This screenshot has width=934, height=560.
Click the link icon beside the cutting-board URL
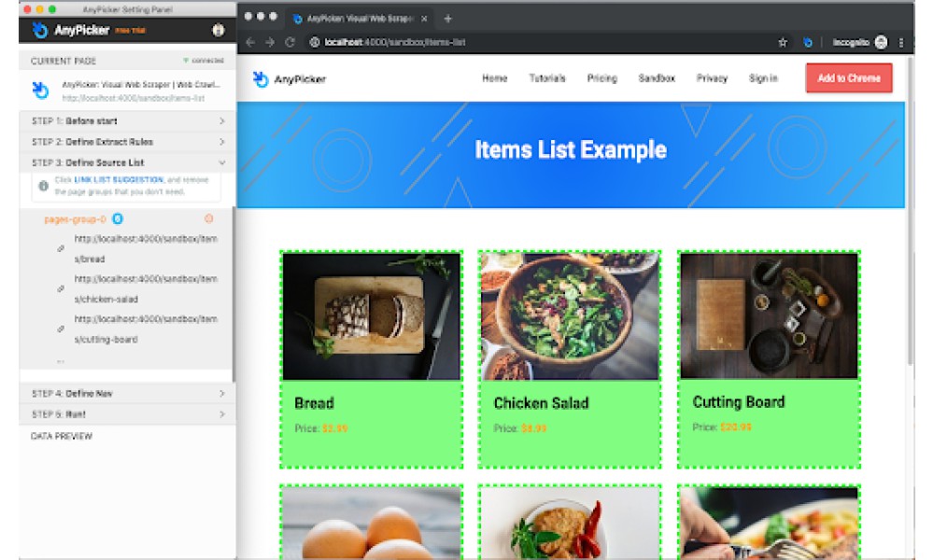pos(60,329)
